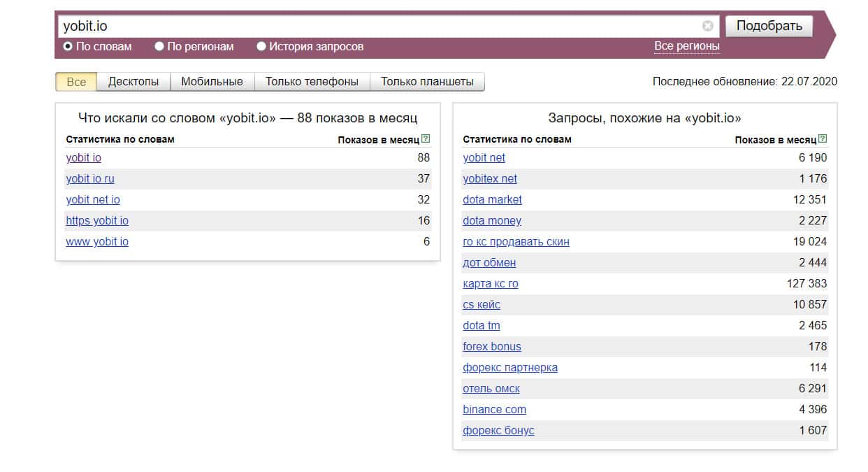Click the '4 396' value for binance com
Screen dimensions: 868x472
tap(813, 410)
